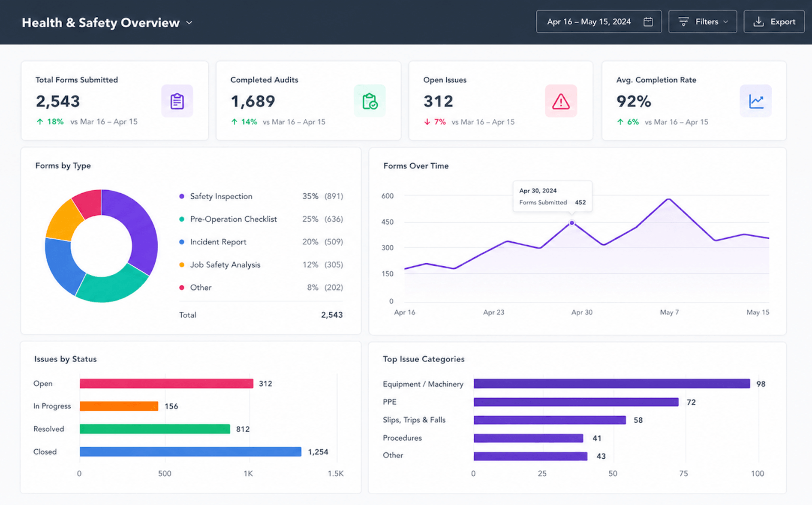Image resolution: width=812 pixels, height=505 pixels.
Task: Expand the Health & Safety Overview dropdown chevron
Action: [189, 23]
